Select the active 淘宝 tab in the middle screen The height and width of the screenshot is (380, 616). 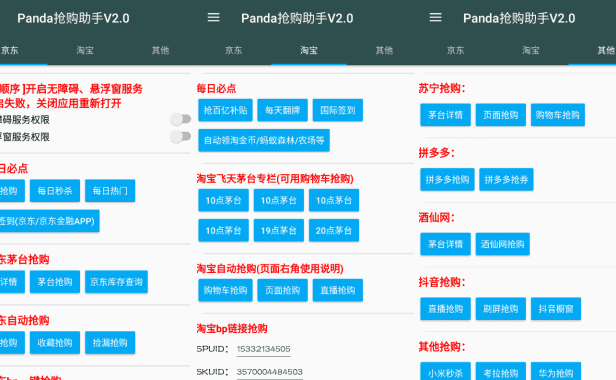click(x=309, y=50)
